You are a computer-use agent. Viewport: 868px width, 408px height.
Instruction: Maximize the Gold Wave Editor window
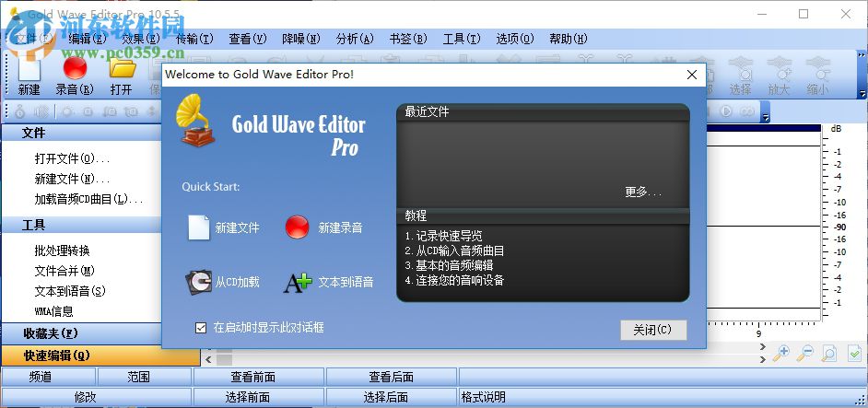coord(803,14)
